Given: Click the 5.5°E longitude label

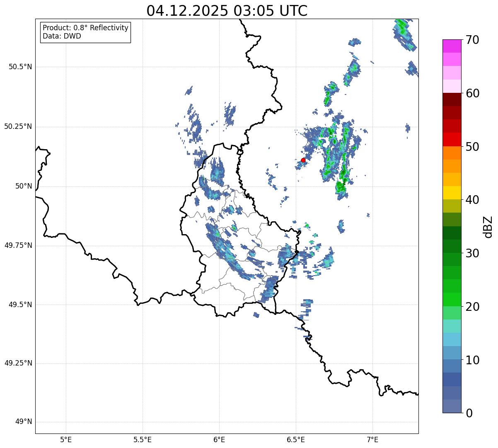Looking at the screenshot, I should [x=143, y=439].
